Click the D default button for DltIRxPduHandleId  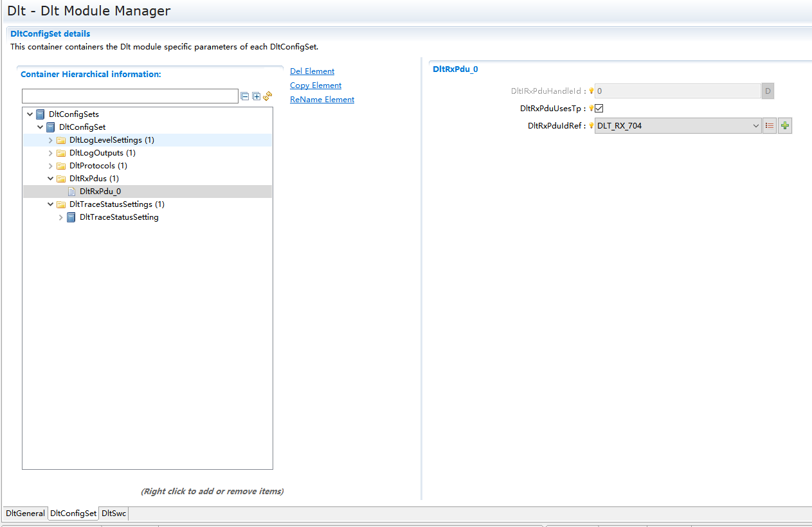[x=768, y=91]
